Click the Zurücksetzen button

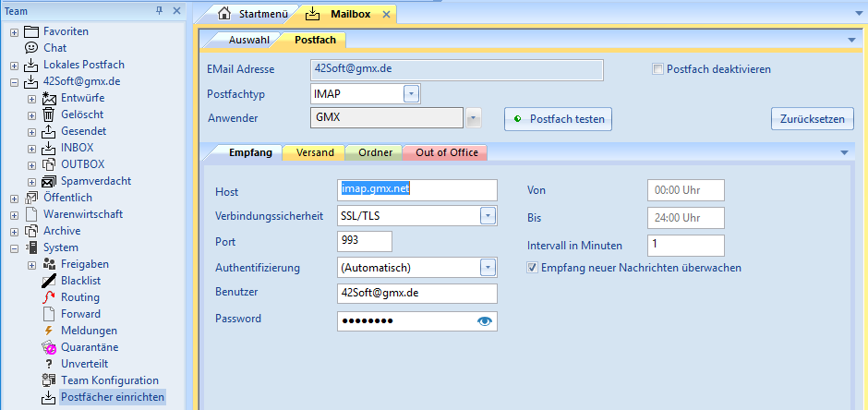tap(812, 119)
